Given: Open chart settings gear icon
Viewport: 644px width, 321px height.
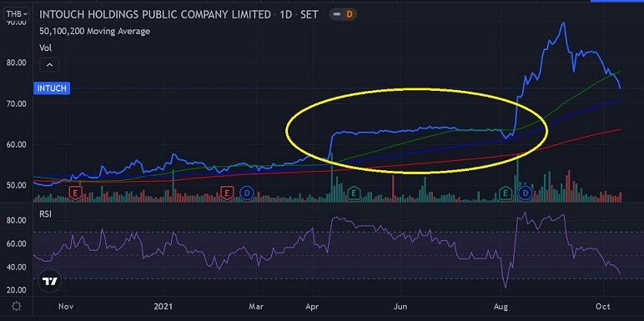Looking at the screenshot, I should [x=16, y=306].
